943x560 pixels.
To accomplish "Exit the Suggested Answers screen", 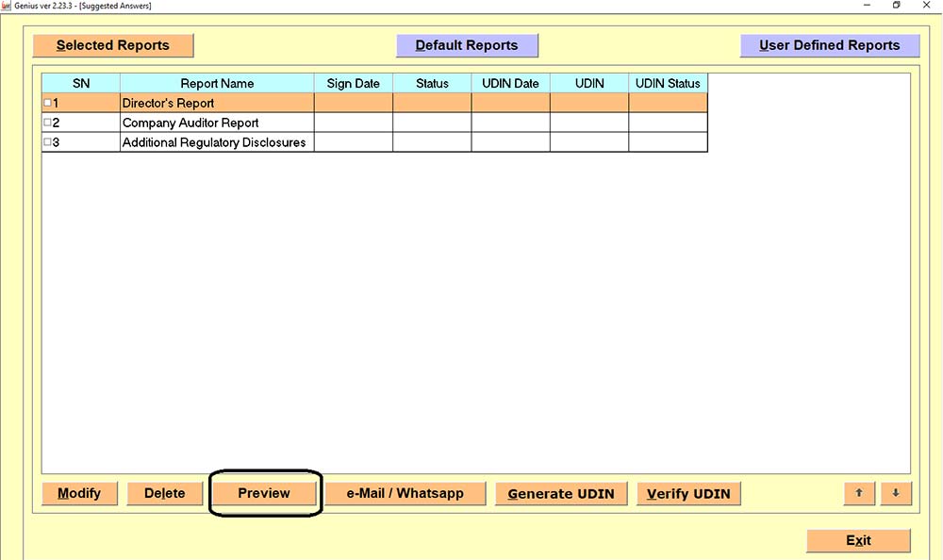I will click(859, 540).
